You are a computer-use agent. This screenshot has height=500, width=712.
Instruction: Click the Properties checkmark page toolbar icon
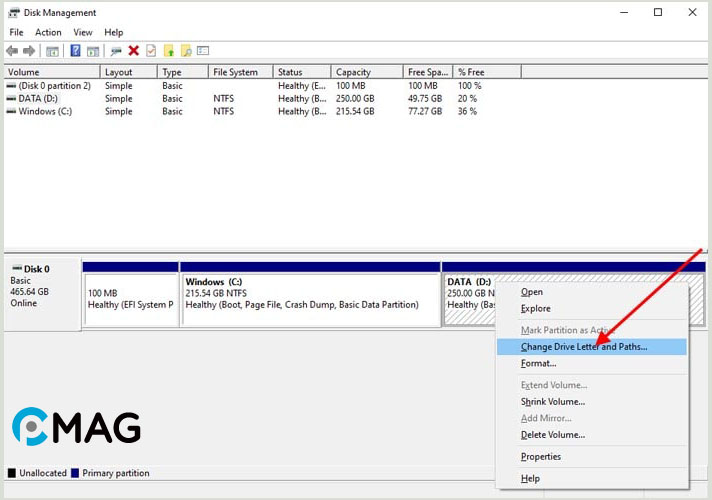pyautogui.click(x=151, y=51)
